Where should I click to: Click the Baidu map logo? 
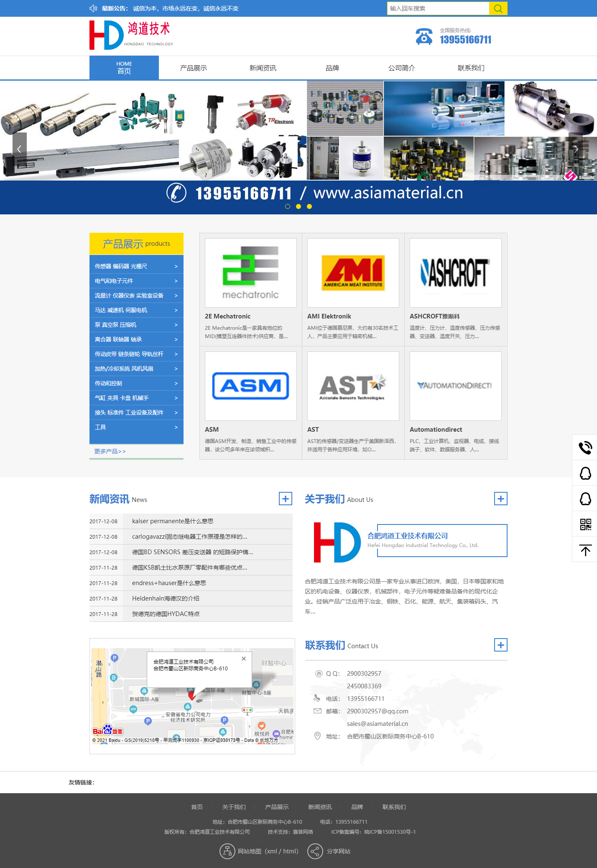pyautogui.click(x=108, y=730)
